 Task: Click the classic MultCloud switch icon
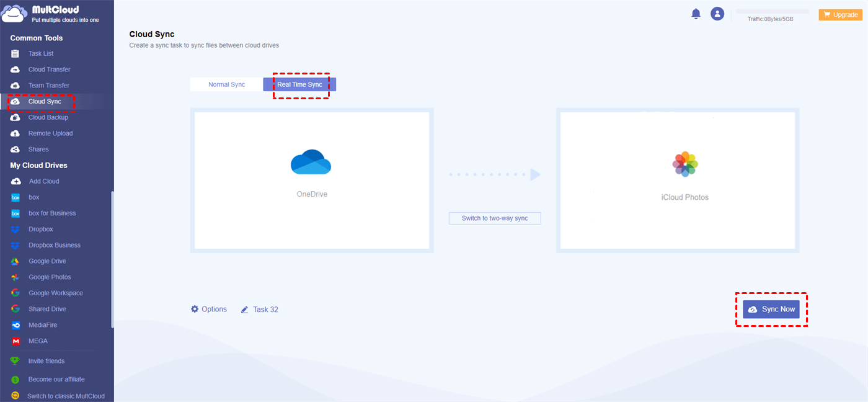(x=15, y=396)
